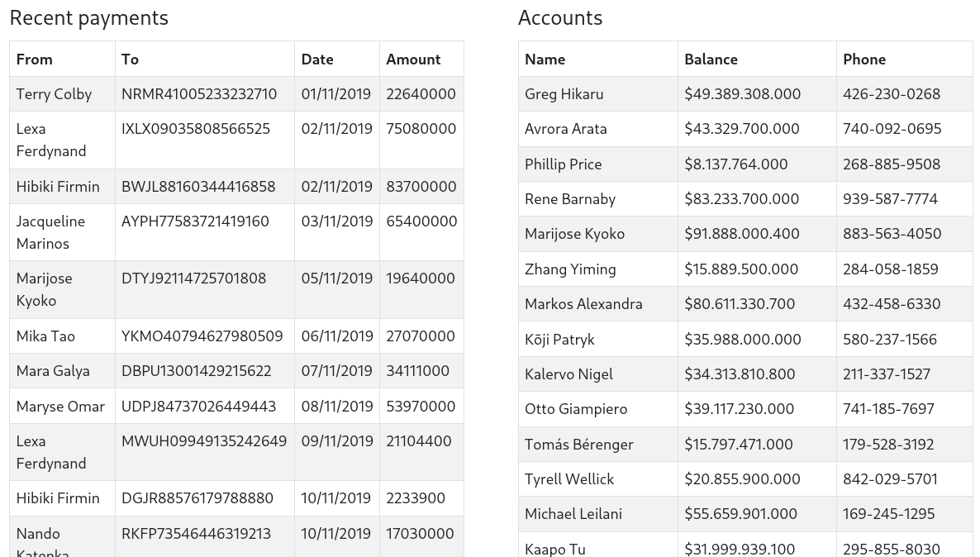Click Zhang Yiming in Accounts table
The height and width of the screenshot is (557, 980).
pos(570,269)
